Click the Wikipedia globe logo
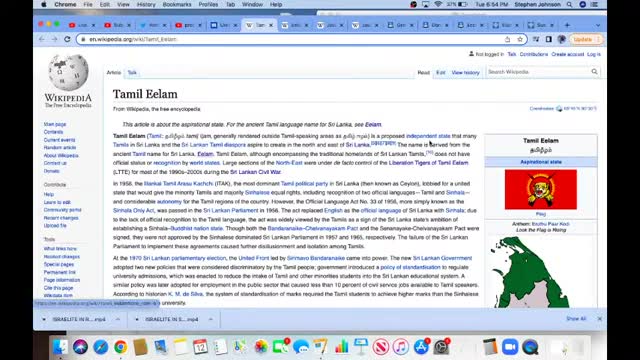 (x=68, y=73)
